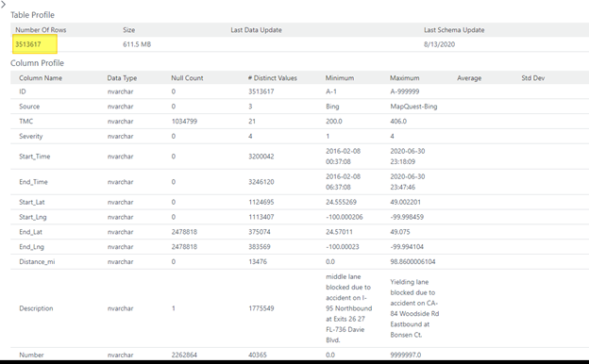This screenshot has width=589, height=364.
Task: Click the Size value 611.5 MB
Action: (137, 44)
